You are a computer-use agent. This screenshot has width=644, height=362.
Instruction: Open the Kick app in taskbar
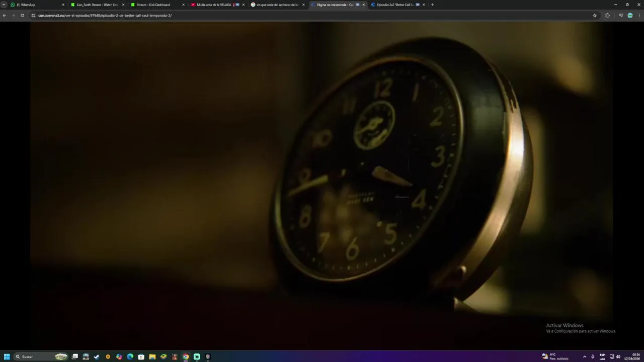coord(197,356)
